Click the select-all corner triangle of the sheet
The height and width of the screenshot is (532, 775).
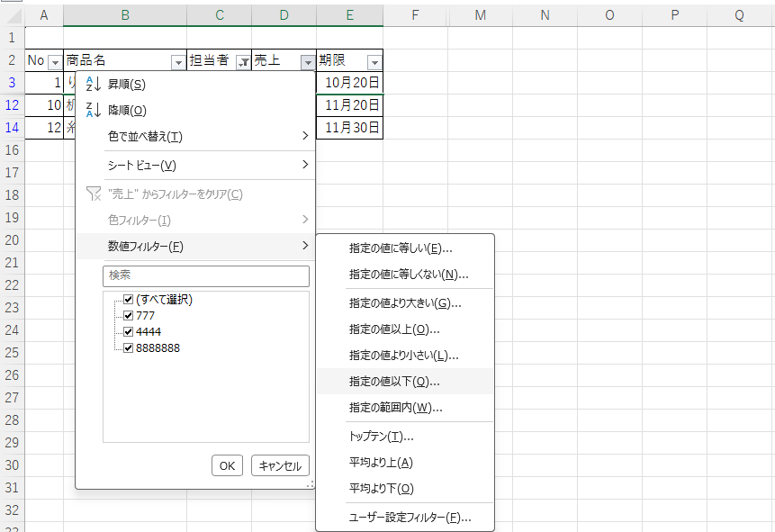tap(15, 17)
